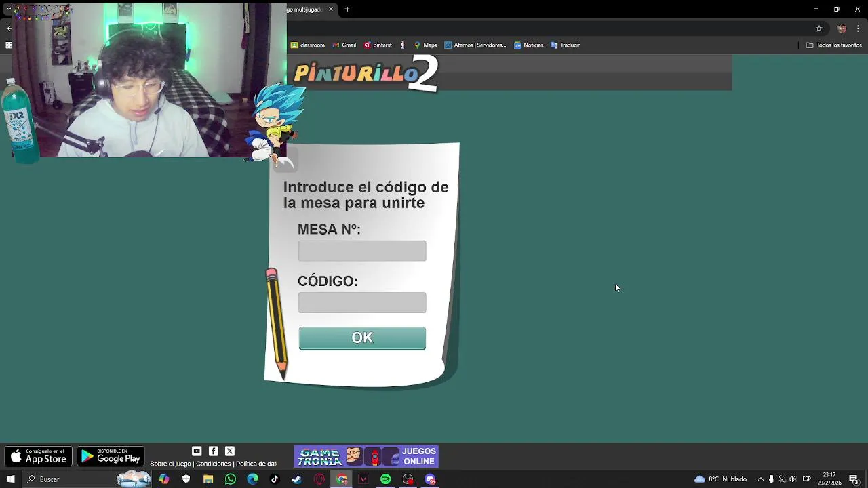Open the classroom bookmark
Screen dimensions: 868x488
click(308, 45)
